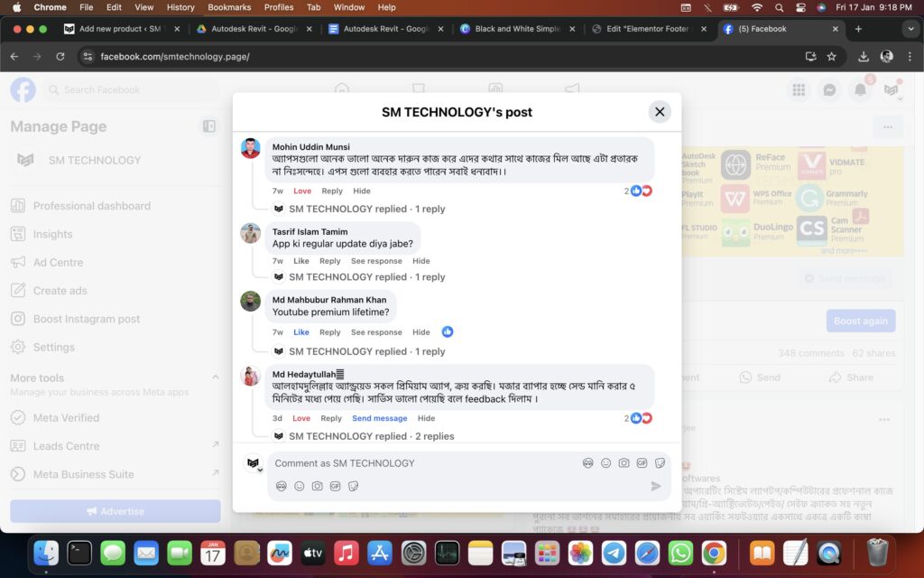
Task: Expand the 2 replies under Hedaytullah's comment
Action: pos(371,436)
